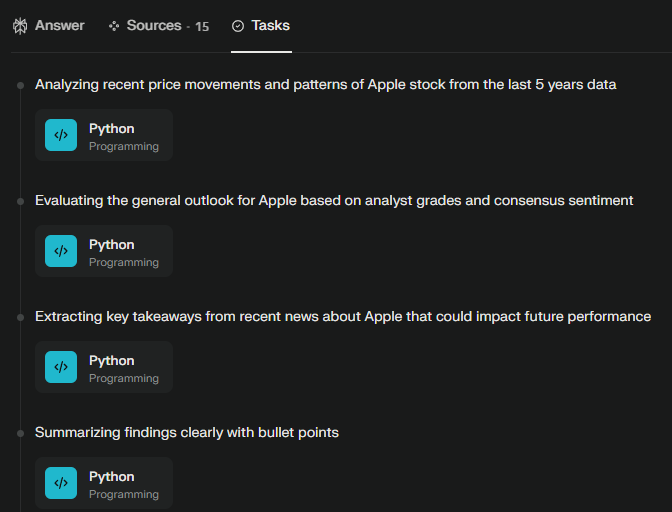Open the Python card for news takeaways
The height and width of the screenshot is (512, 672).
(104, 367)
